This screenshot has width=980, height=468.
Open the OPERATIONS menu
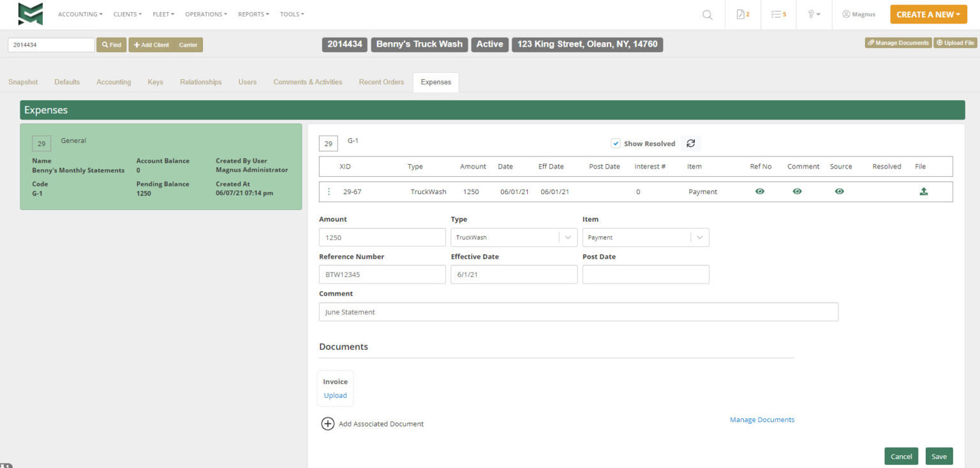tap(205, 13)
